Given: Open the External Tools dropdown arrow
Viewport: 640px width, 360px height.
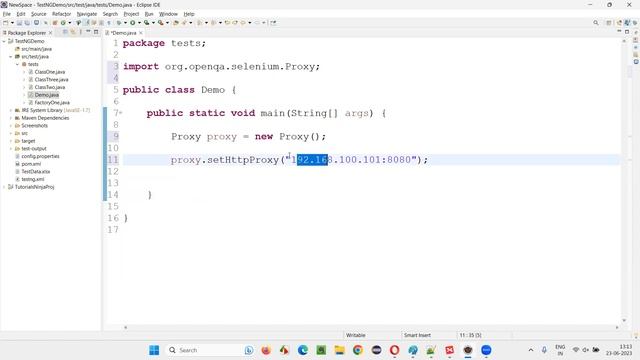Looking at the screenshot, I should (x=167, y=23).
